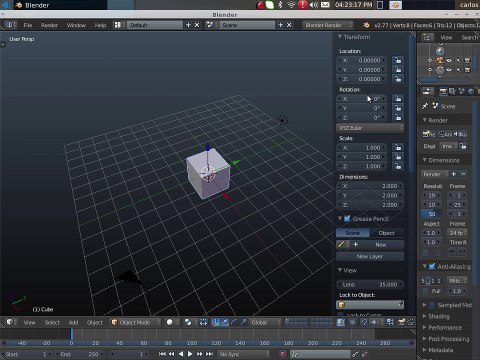Open the World properties tab icon
This screenshot has height=360, width=480.
point(471,91)
